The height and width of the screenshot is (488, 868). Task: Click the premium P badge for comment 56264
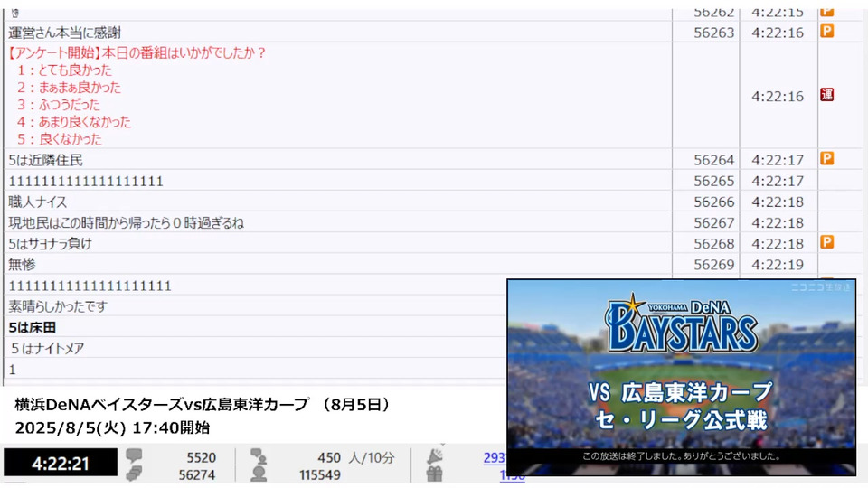point(826,159)
